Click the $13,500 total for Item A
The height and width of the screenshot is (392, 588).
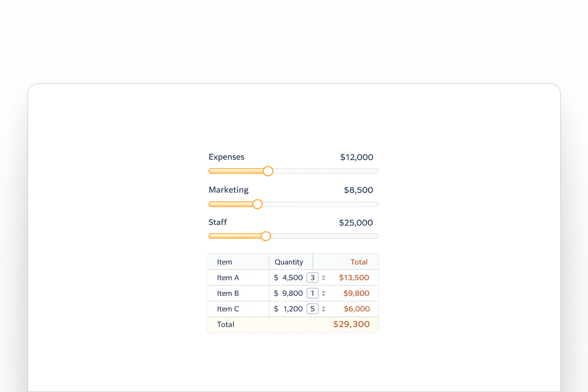tap(354, 277)
